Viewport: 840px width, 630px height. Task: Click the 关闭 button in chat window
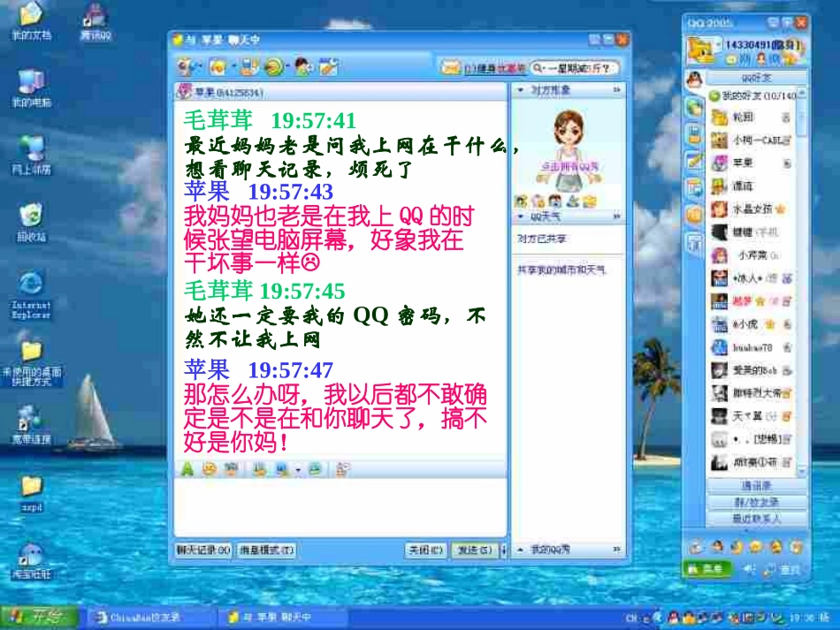pyautogui.click(x=426, y=550)
